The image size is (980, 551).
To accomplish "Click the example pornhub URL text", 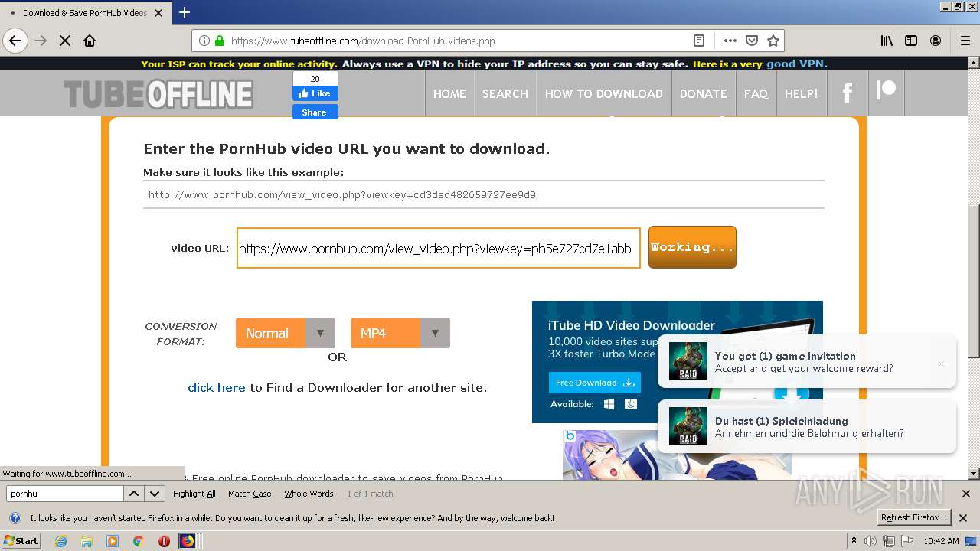I will coord(342,195).
